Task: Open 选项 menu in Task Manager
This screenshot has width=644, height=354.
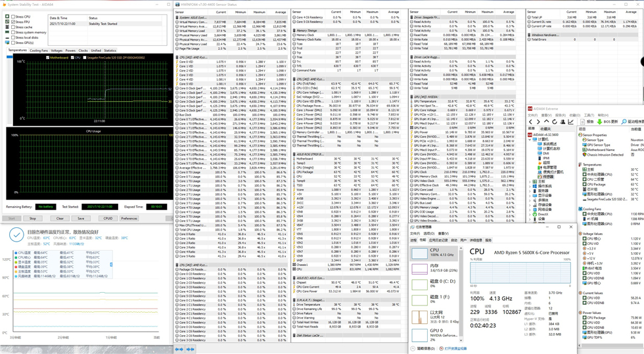Action: point(429,234)
